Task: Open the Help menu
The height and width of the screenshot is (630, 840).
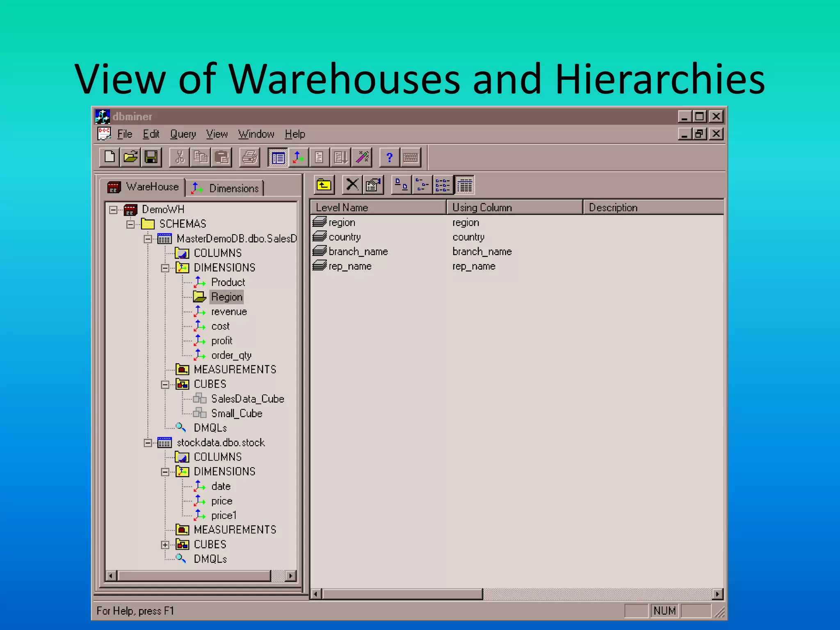Action: tap(295, 134)
